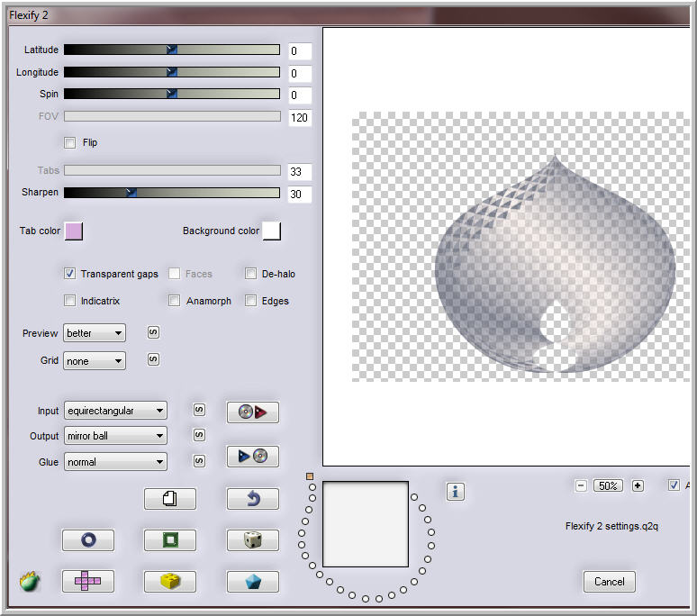Click the Cancel button
Viewport: 697px width, 616px height.
click(610, 582)
